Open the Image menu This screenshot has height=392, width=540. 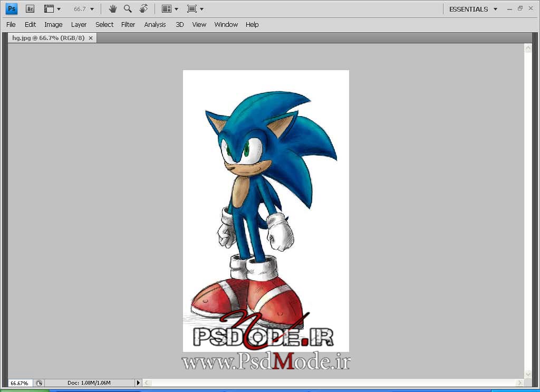(53, 24)
